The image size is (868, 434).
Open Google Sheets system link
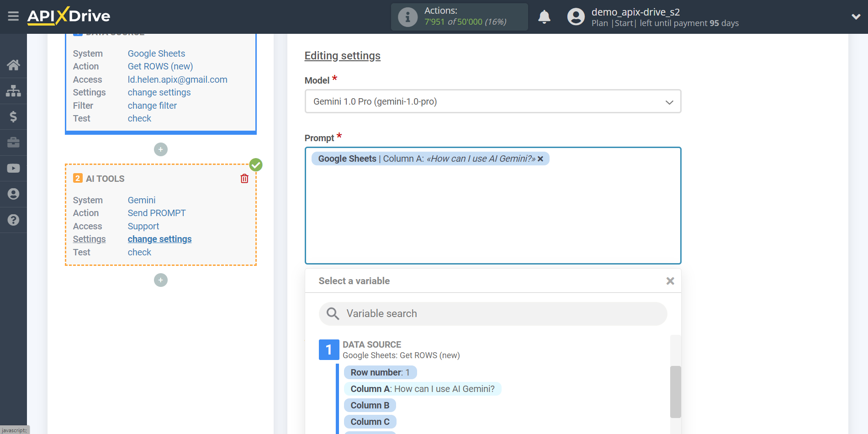(156, 53)
